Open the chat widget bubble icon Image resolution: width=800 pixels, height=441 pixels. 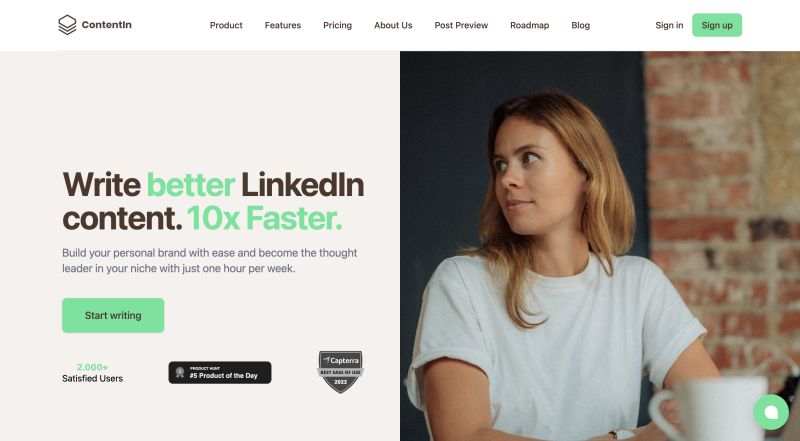771,412
